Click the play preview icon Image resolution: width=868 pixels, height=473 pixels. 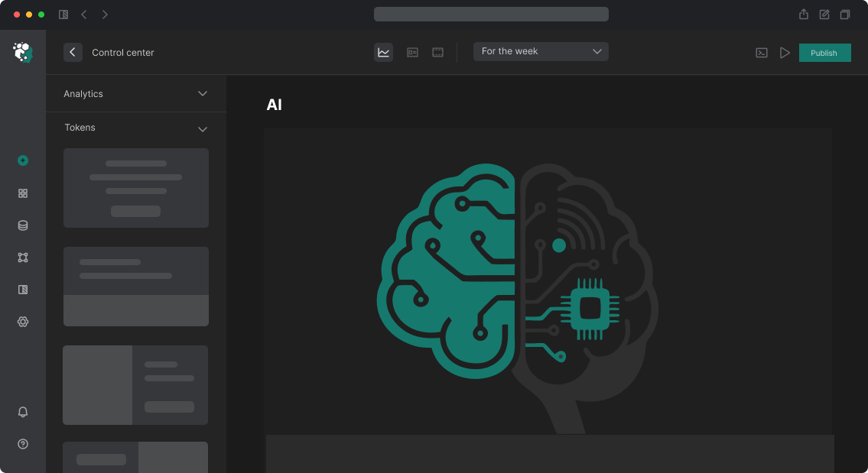(785, 53)
